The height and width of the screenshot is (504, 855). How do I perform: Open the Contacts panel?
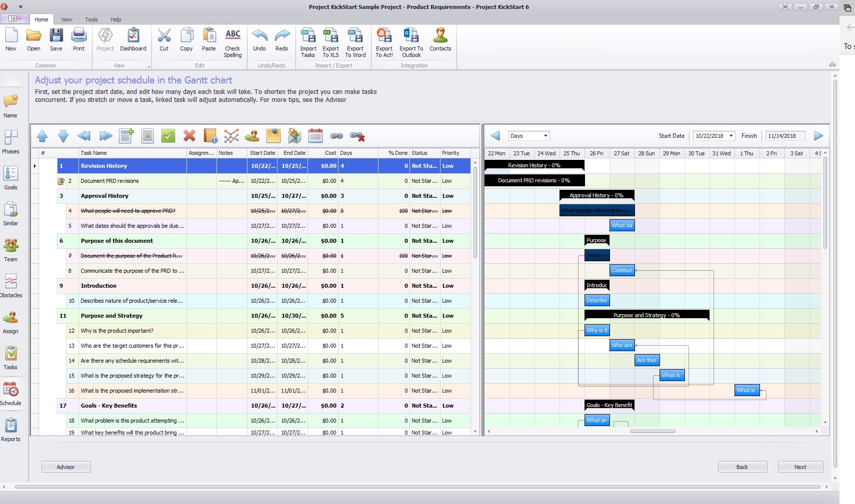pos(440,42)
